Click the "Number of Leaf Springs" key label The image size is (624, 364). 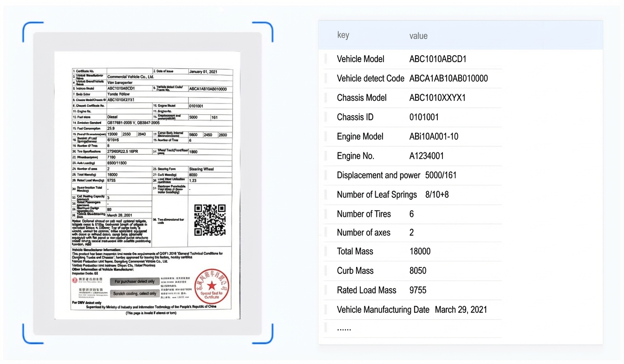pyautogui.click(x=377, y=195)
